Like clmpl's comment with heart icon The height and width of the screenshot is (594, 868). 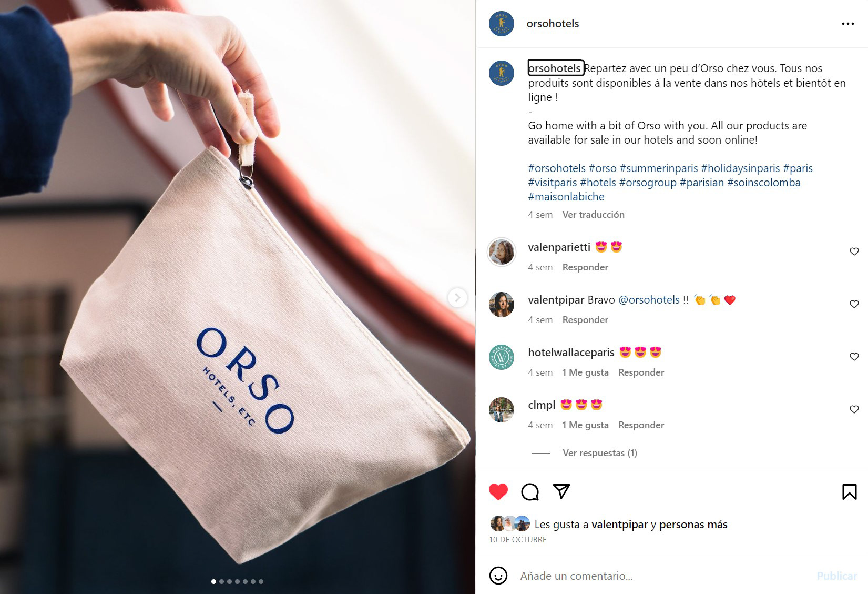(x=854, y=409)
